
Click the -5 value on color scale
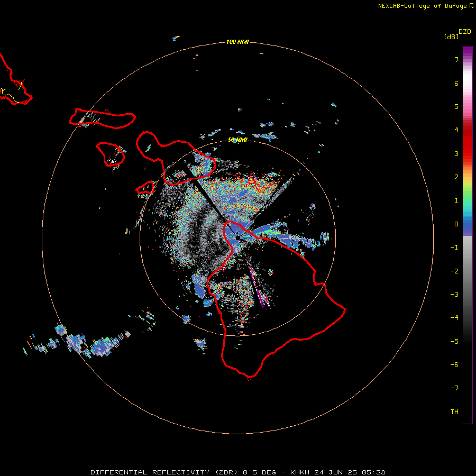click(x=454, y=342)
